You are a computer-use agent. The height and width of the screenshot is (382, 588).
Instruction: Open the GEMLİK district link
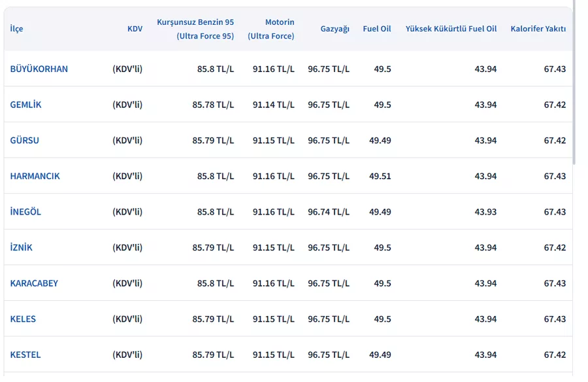(x=25, y=105)
